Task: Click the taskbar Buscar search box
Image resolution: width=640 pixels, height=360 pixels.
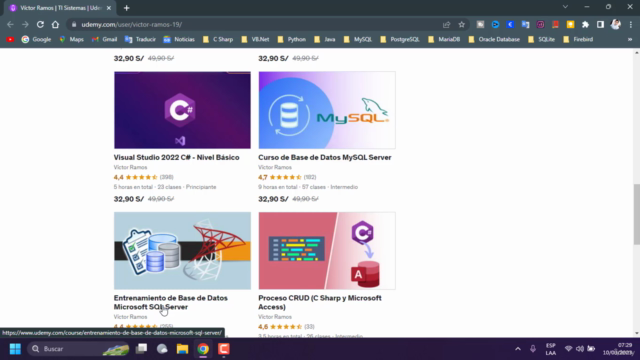Action: point(79,349)
